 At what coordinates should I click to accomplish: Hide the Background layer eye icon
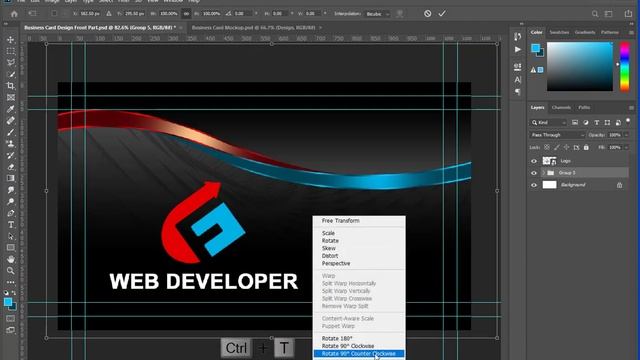pyautogui.click(x=534, y=185)
